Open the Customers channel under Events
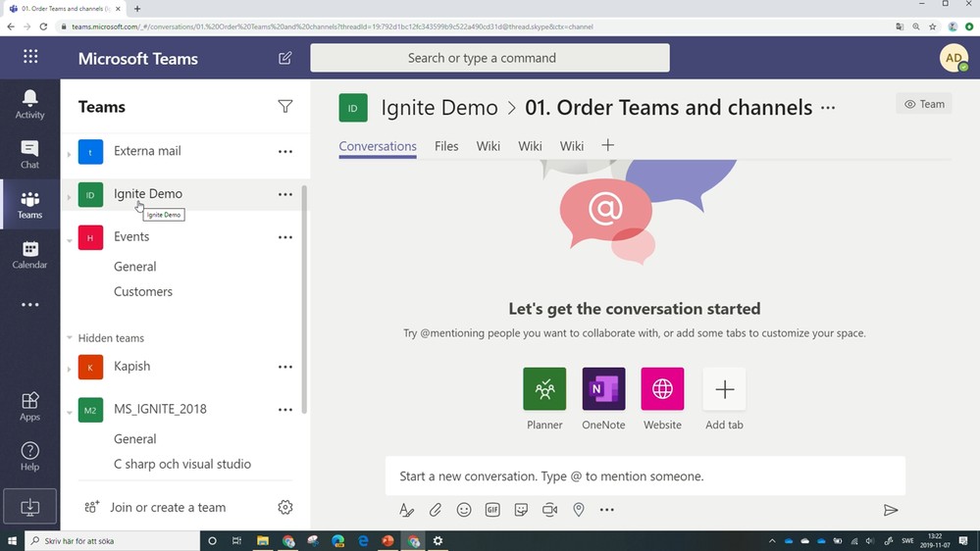 pyautogui.click(x=143, y=291)
